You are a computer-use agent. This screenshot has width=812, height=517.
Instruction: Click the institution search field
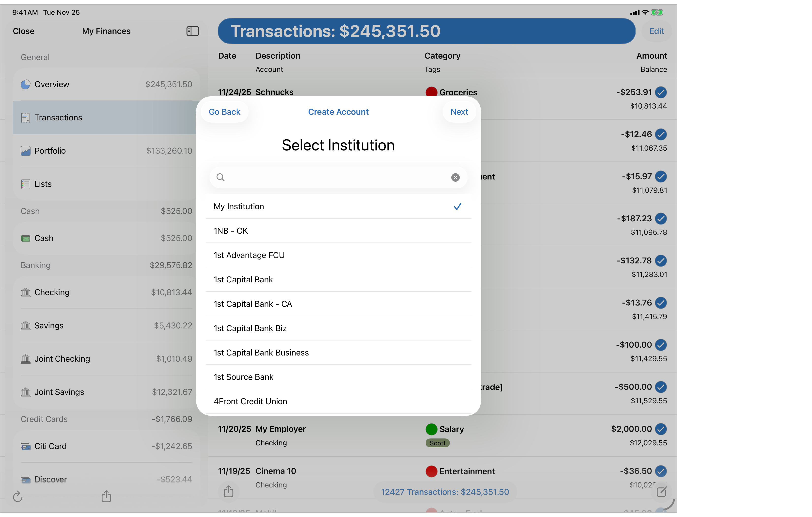[x=337, y=178]
